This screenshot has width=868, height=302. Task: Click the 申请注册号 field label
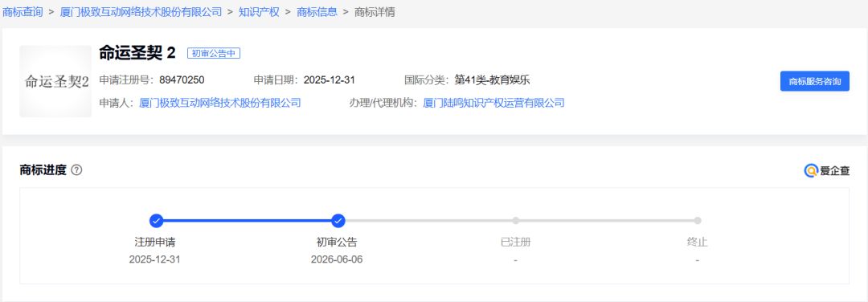coord(127,80)
